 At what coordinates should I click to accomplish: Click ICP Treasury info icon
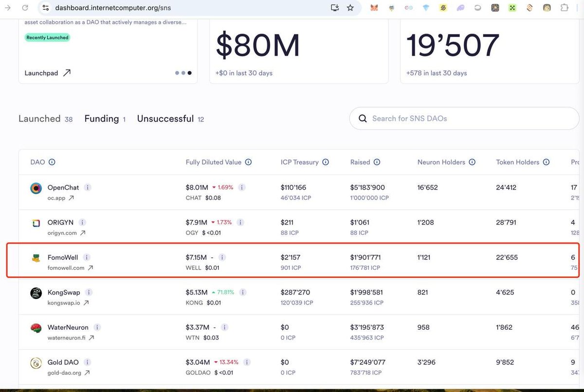pos(326,162)
